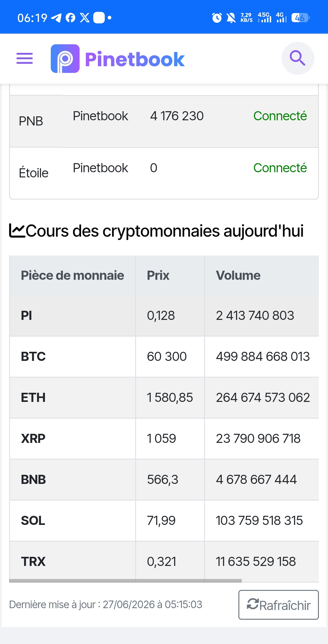This screenshot has height=644, width=328.
Task: Tap the Pinetbook logo icon
Action: coord(65,59)
